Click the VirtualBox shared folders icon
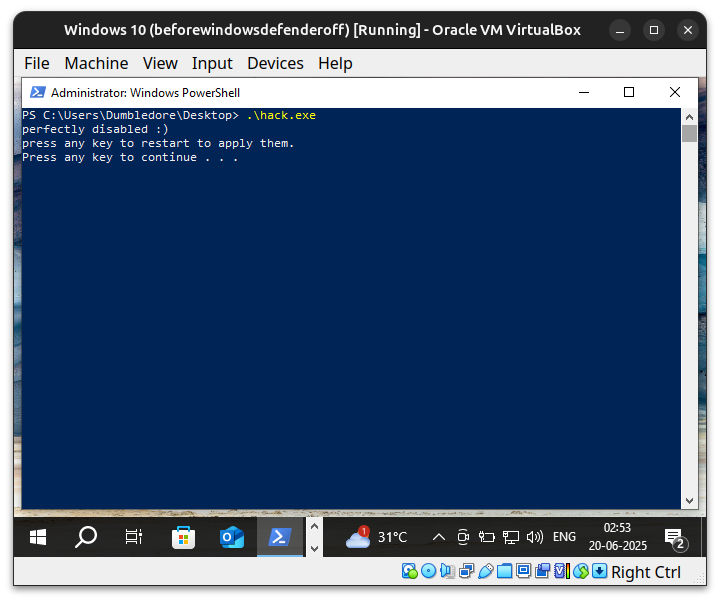720x602 pixels. [504, 571]
